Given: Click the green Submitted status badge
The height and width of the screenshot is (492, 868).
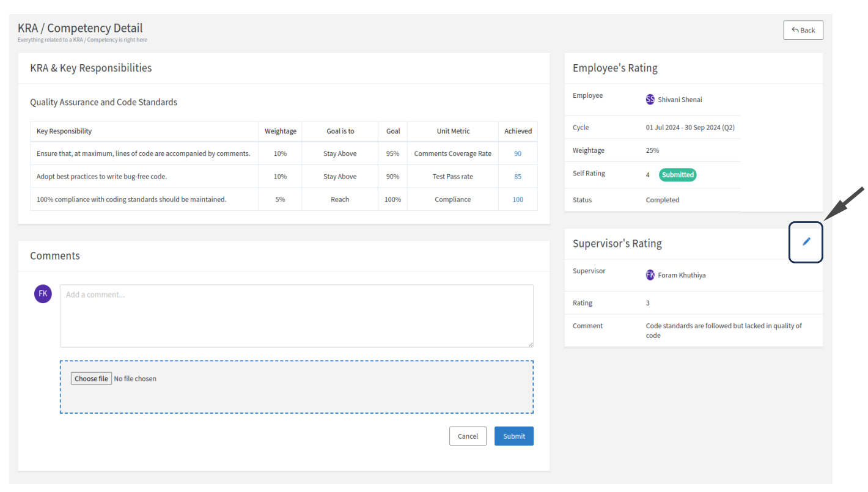Looking at the screenshot, I should [x=677, y=174].
